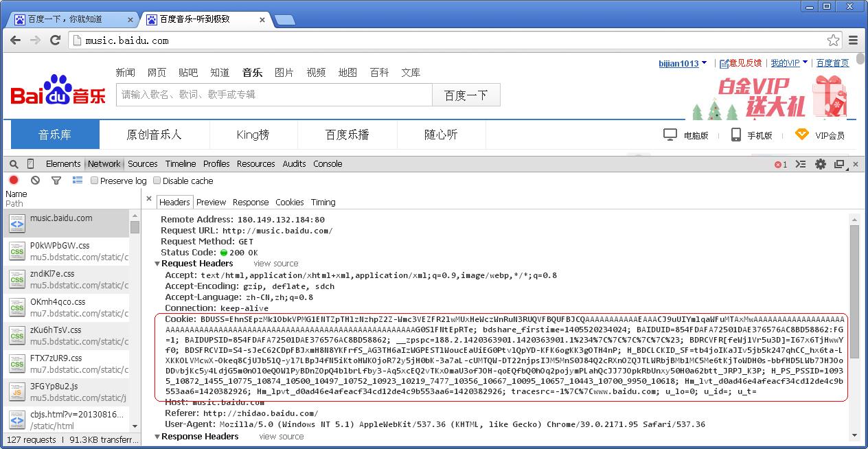This screenshot has height=449, width=868.
Task: Click the request list scrollbar thumb
Action: tap(135, 227)
